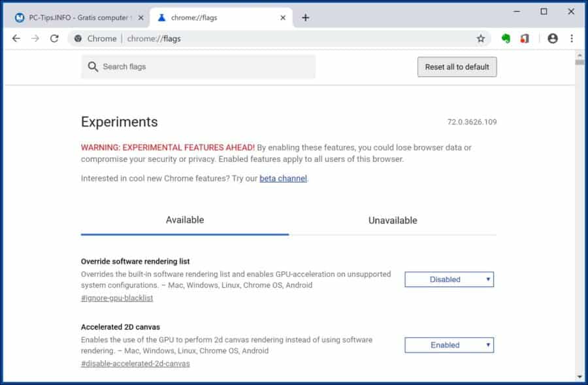Click the bookmark star in the address bar
Image resolution: width=588 pixels, height=385 pixels.
pos(481,38)
